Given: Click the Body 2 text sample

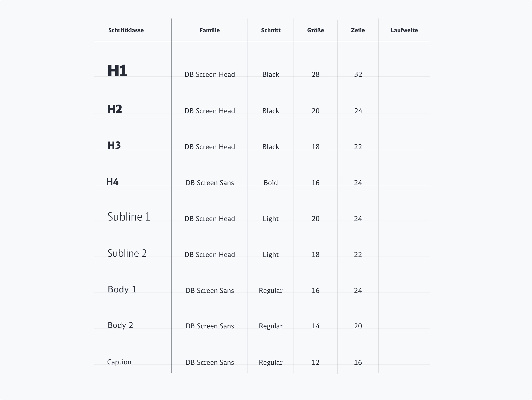Looking at the screenshot, I should click(120, 325).
